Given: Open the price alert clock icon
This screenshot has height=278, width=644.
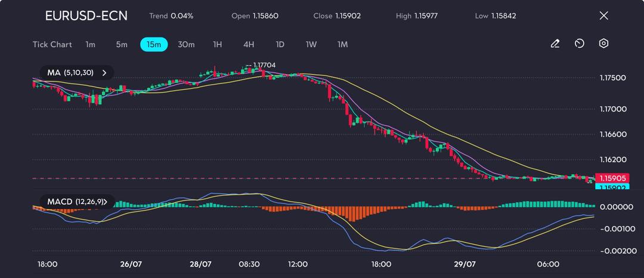Looking at the screenshot, I should pyautogui.click(x=579, y=44).
